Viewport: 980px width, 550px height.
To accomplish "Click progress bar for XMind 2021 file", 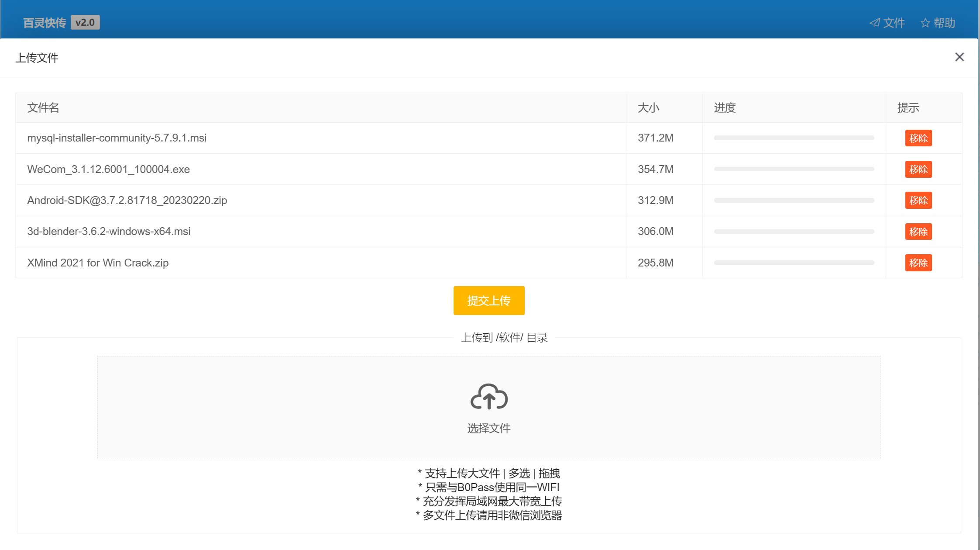I will tap(794, 263).
